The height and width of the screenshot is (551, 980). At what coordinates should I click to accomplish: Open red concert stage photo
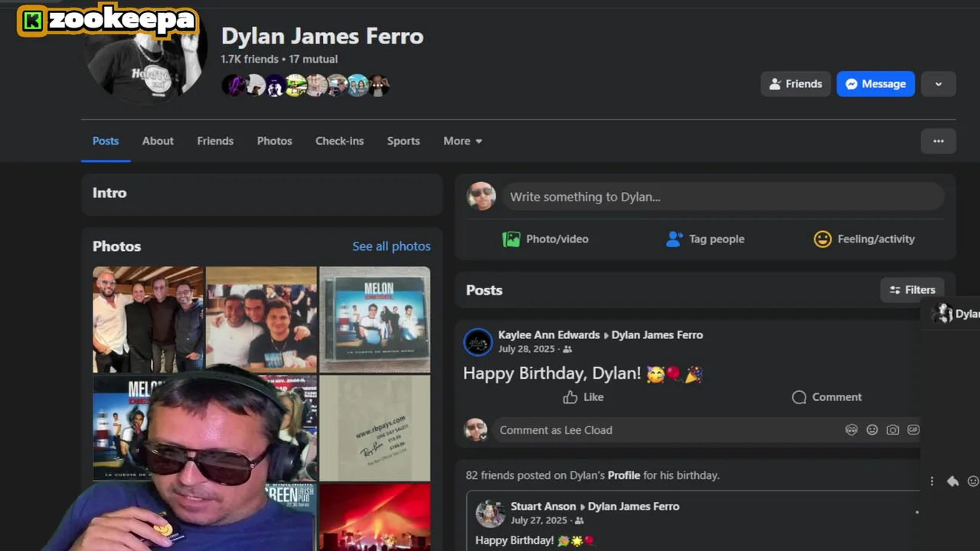(x=374, y=517)
